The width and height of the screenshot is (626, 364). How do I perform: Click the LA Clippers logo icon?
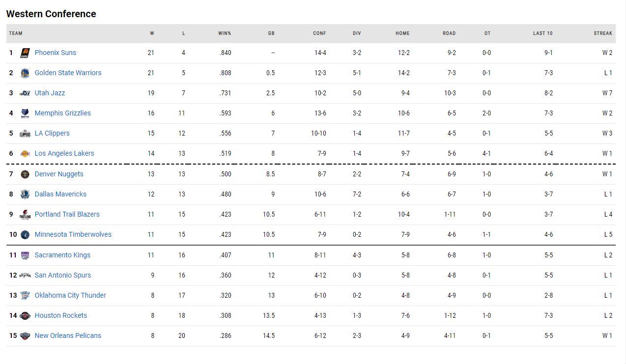click(x=25, y=134)
